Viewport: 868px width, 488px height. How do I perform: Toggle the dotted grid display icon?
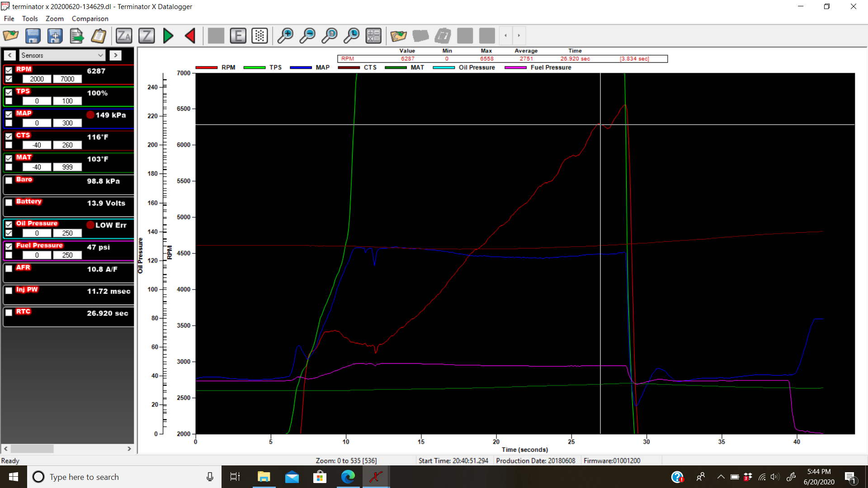pyautogui.click(x=260, y=36)
